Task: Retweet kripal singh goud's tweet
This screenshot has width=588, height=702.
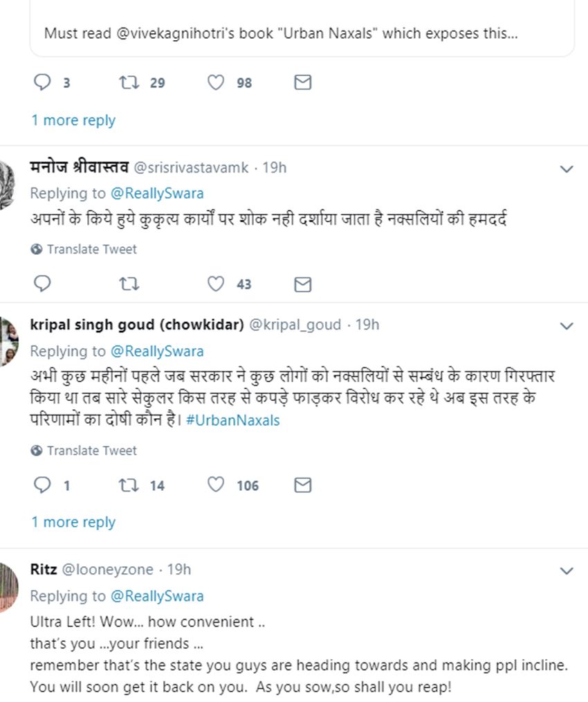Action: click(128, 485)
